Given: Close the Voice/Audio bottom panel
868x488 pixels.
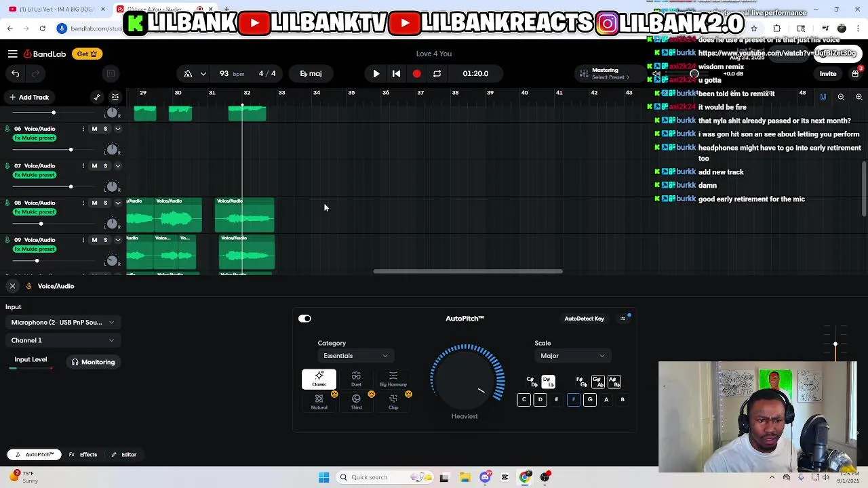Looking at the screenshot, I should (x=12, y=286).
